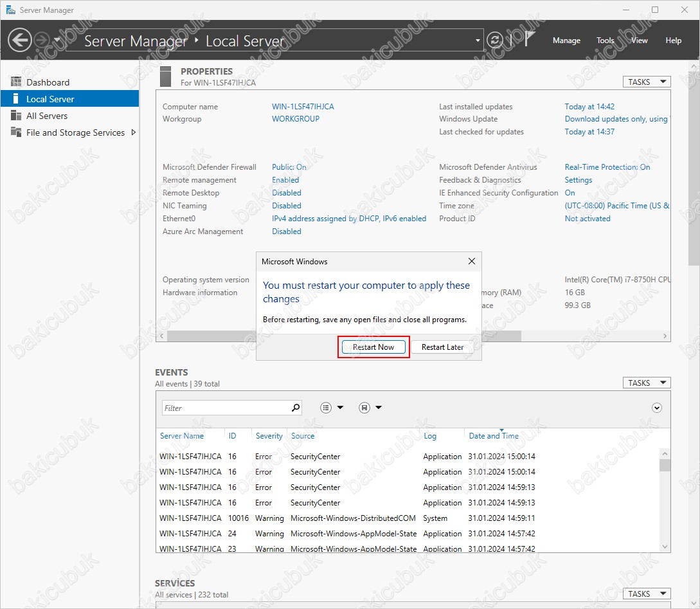Open the Help menu
700x609 pixels.
click(x=673, y=40)
